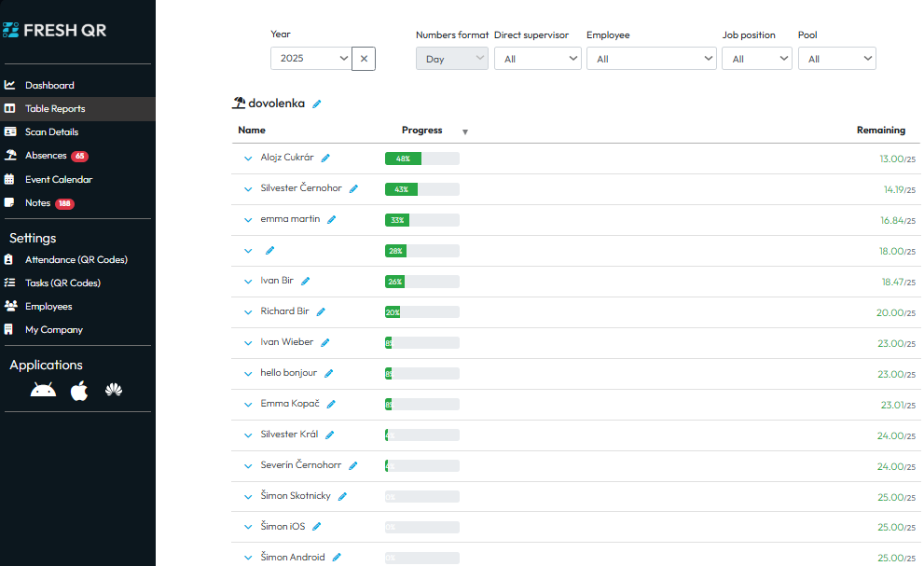Viewport: 924px width, 566px height.
Task: Click edit pencil beside dovolenka heading
Action: pyautogui.click(x=317, y=104)
